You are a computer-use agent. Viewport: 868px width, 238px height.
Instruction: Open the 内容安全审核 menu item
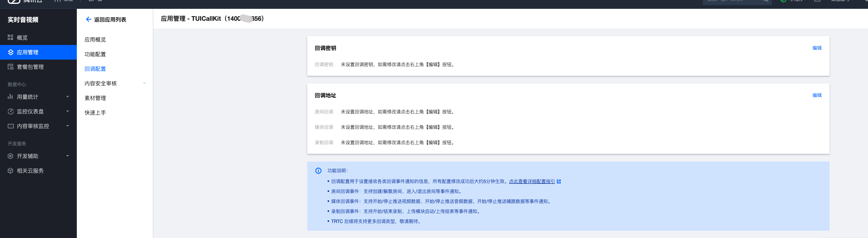tap(101, 83)
